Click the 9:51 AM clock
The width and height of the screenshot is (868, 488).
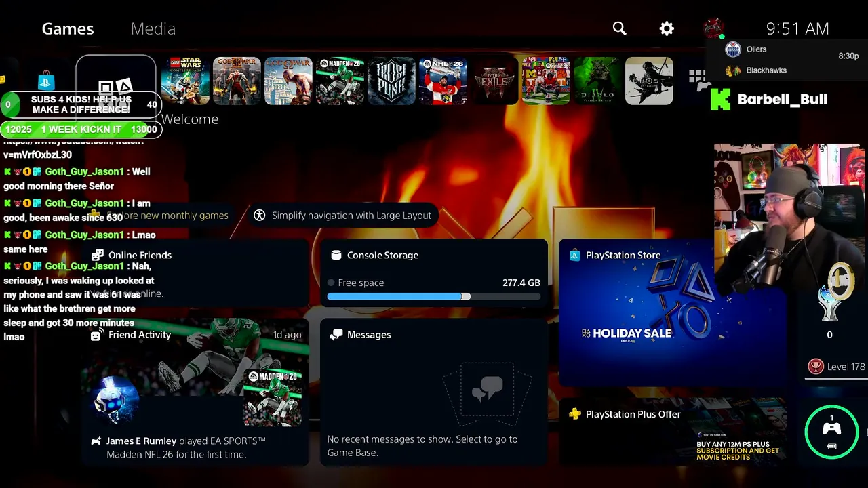797,28
